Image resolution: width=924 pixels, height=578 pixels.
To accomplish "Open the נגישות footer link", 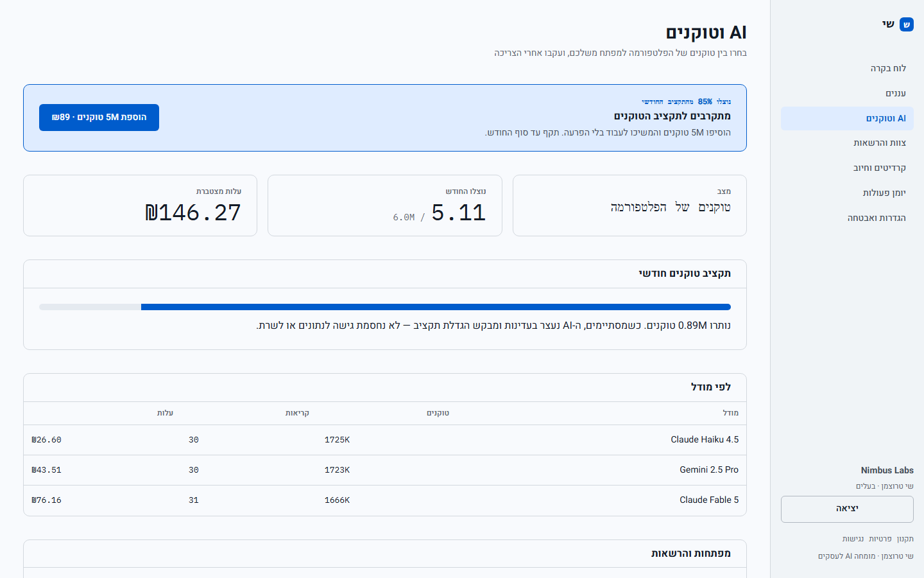I will point(853,539).
